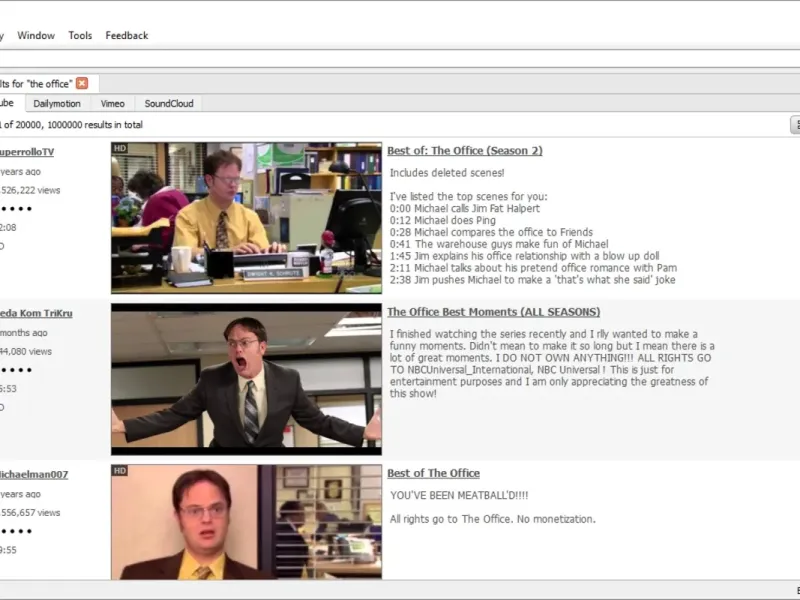
Task: Click the "Includes deleted scenes!" description text
Action: pos(447,173)
